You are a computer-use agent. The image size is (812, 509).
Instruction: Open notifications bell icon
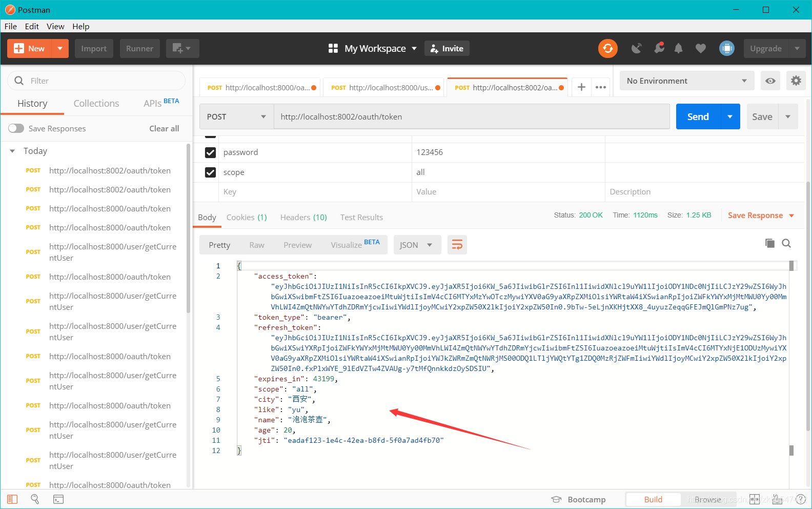[678, 48]
